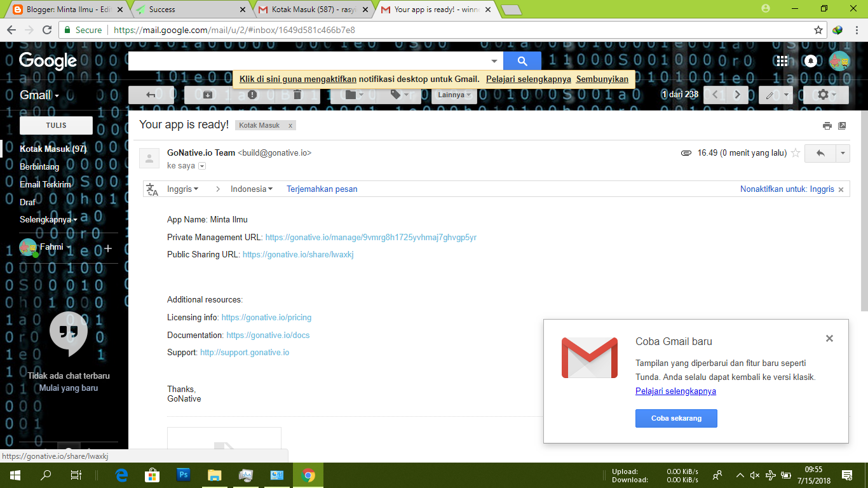The height and width of the screenshot is (488, 868).
Task: Click the blue search button
Action: (522, 61)
